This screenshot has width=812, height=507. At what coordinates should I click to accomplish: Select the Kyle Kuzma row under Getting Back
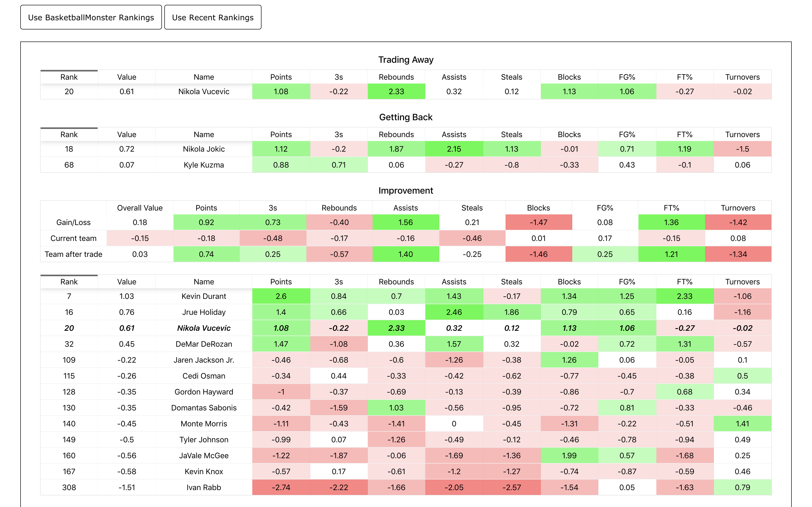pyautogui.click(x=203, y=165)
